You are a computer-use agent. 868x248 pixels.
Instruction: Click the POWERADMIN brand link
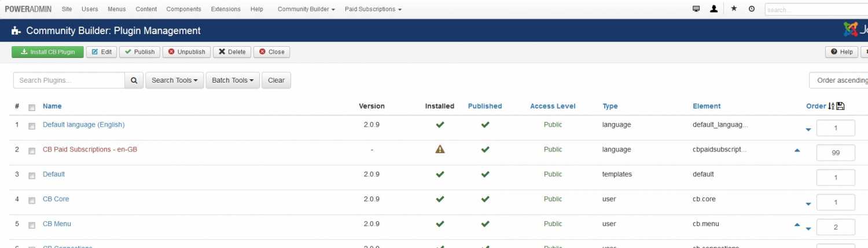coord(28,9)
